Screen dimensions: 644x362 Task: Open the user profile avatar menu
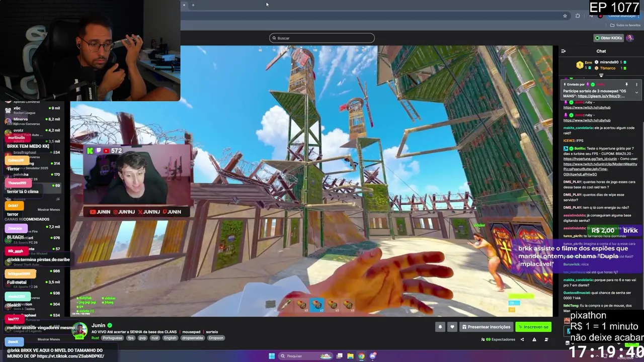click(630, 38)
